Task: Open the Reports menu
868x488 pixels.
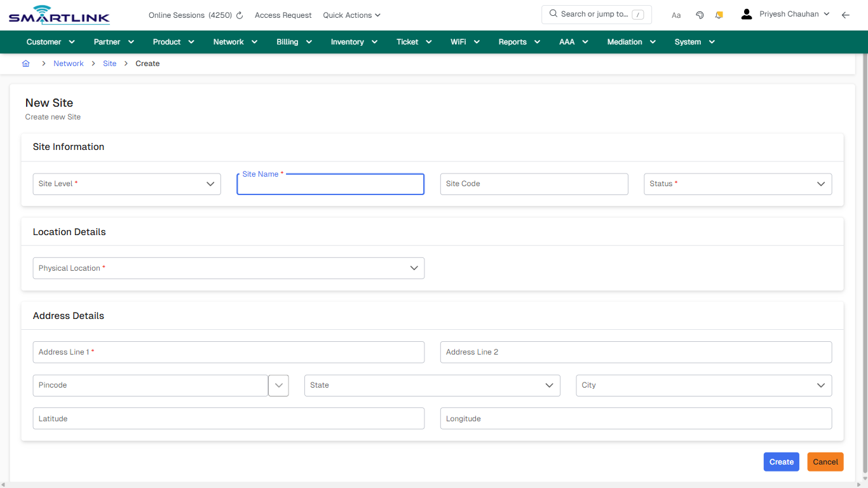Action: click(519, 41)
